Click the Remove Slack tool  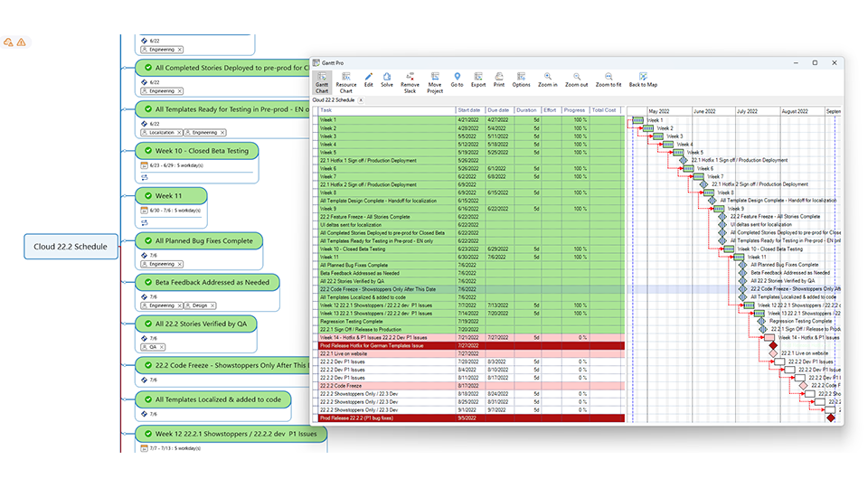(410, 82)
